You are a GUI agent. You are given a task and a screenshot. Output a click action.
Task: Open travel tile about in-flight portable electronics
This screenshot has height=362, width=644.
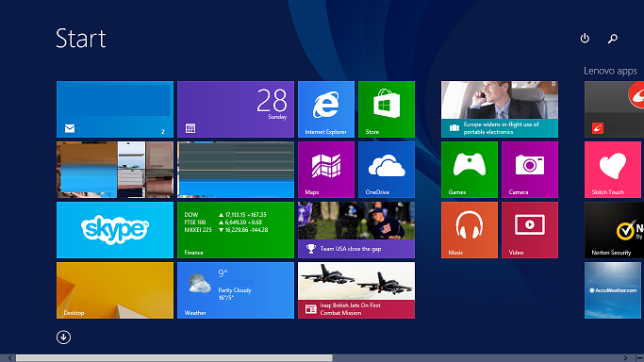pyautogui.click(x=500, y=109)
